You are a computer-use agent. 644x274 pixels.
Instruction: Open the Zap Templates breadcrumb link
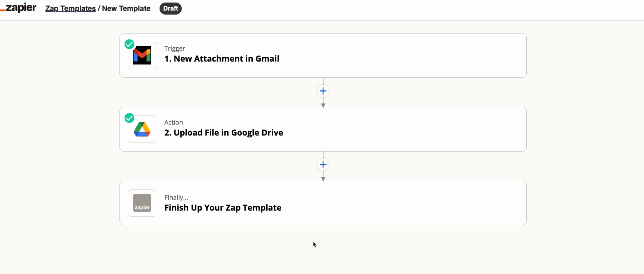(x=70, y=8)
